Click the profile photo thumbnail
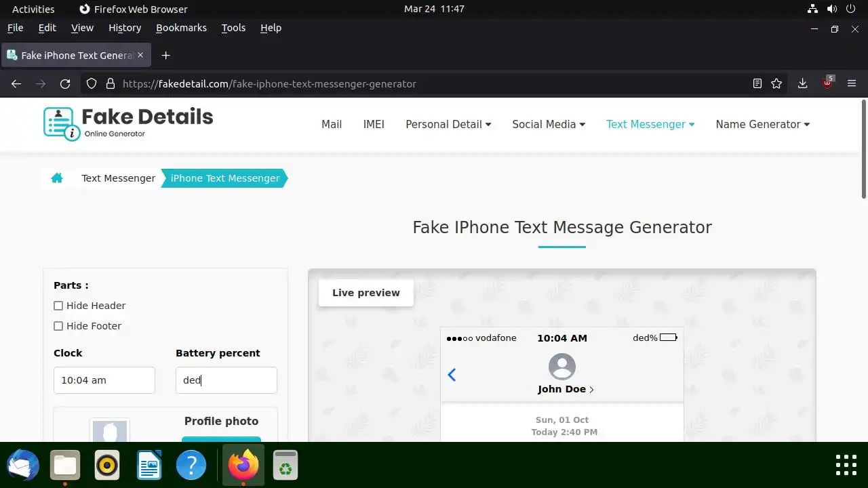 (x=109, y=430)
